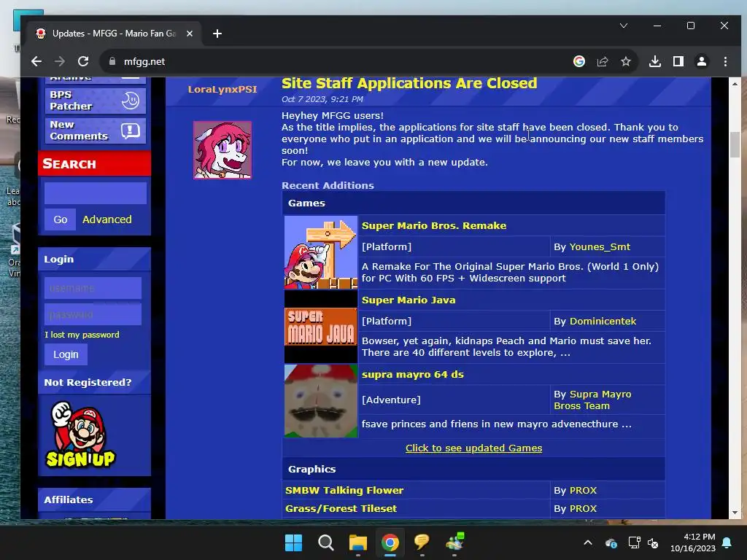Open PROX profile beside SMBW Talking Flower
The image size is (747, 560).
pyautogui.click(x=583, y=490)
